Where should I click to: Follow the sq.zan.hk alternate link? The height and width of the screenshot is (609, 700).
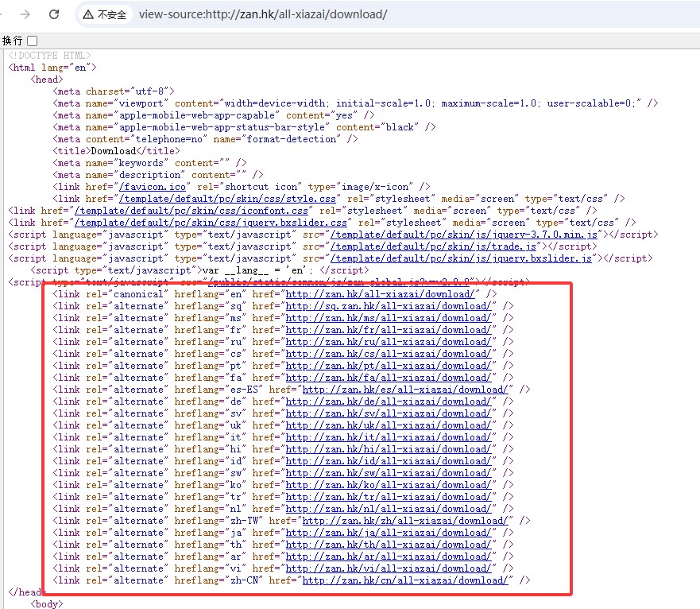(389, 306)
